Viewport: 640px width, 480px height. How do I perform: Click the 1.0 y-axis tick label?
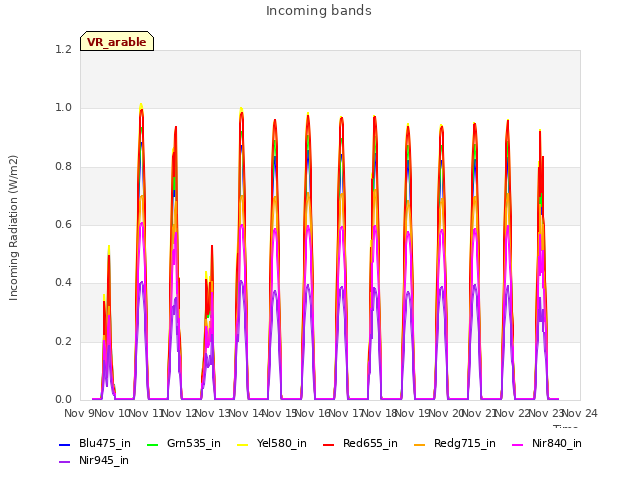pos(63,108)
